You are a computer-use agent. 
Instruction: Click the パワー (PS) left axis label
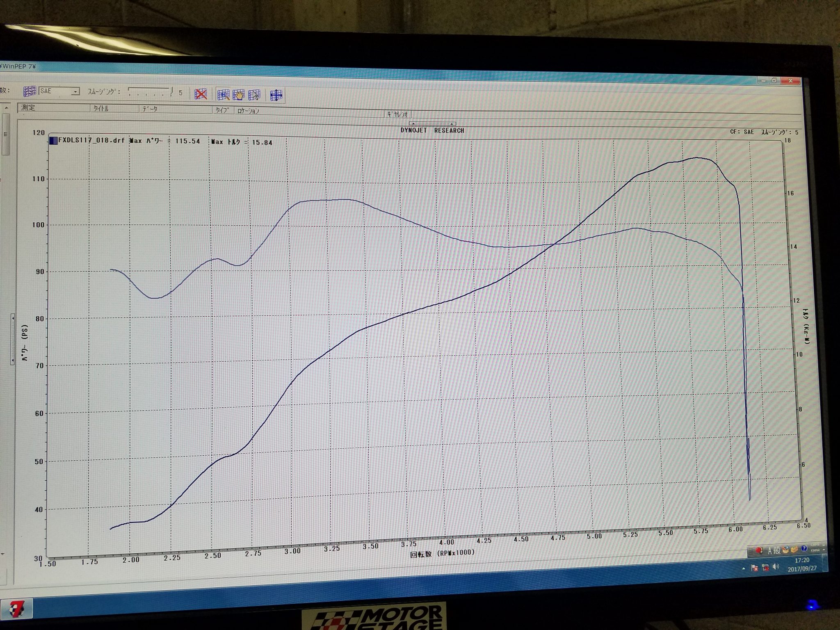pos(25,343)
